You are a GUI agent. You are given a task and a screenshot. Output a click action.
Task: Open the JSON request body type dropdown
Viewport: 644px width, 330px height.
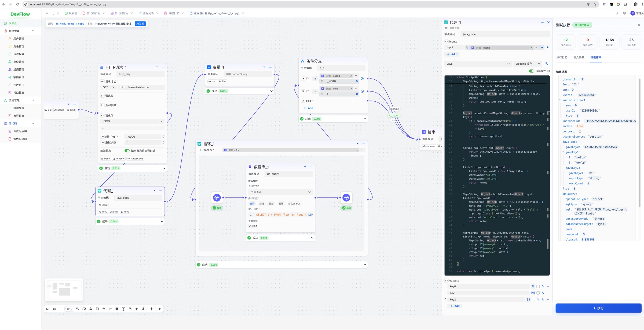(132, 121)
